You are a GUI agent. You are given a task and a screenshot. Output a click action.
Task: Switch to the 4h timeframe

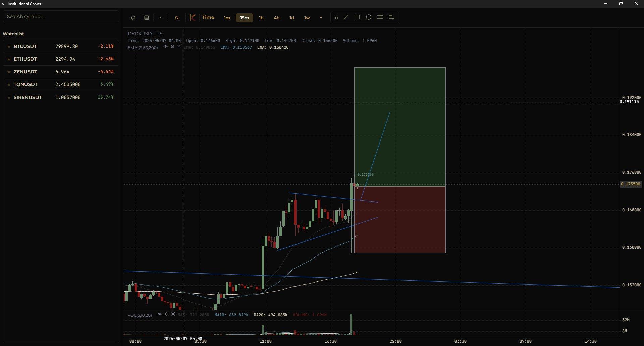[x=276, y=18]
